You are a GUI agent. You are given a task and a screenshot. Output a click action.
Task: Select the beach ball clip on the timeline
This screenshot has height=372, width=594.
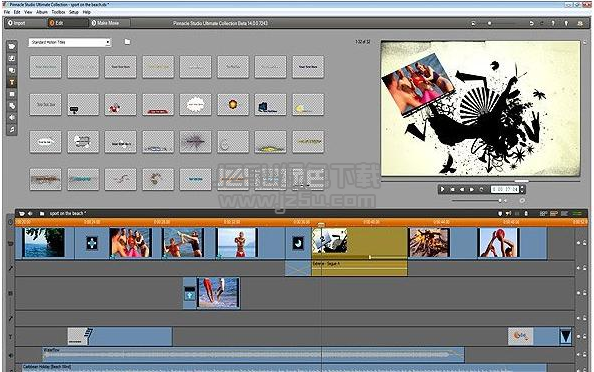pyautogui.click(x=498, y=243)
